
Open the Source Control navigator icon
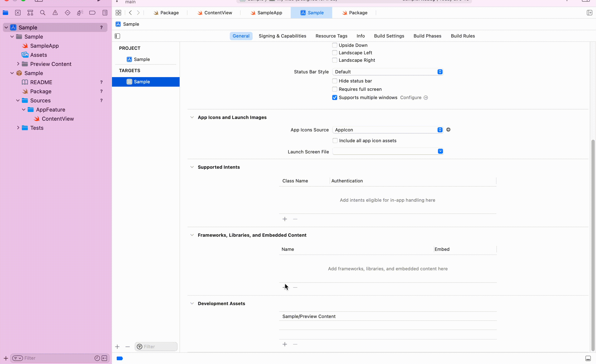click(x=18, y=13)
